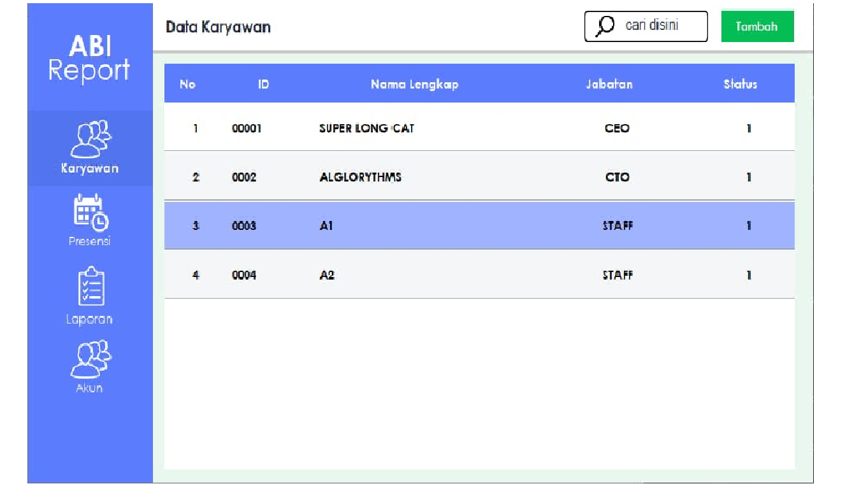
Task: Open the Laporan checklist icon
Action: pos(90,287)
